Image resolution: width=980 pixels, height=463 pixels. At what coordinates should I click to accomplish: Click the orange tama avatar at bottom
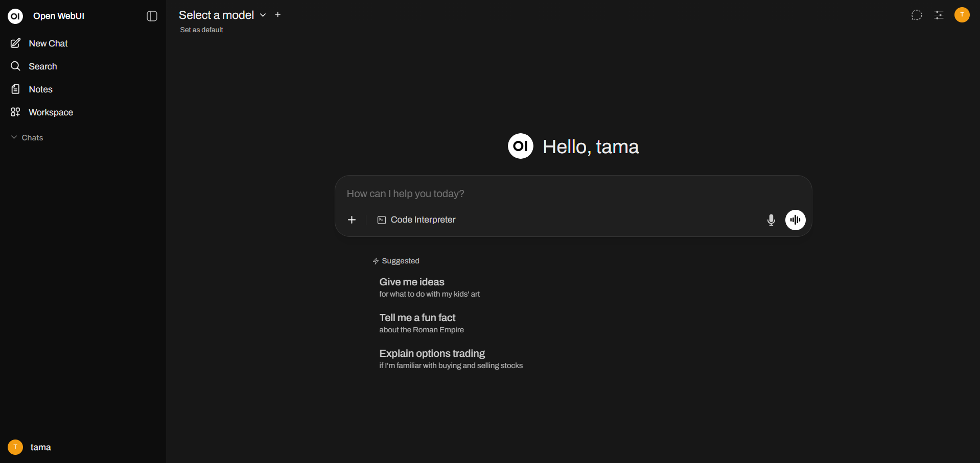pos(15,447)
